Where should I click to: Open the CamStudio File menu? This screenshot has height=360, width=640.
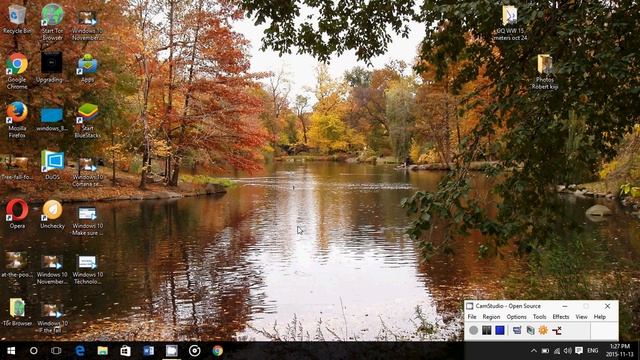click(472, 317)
